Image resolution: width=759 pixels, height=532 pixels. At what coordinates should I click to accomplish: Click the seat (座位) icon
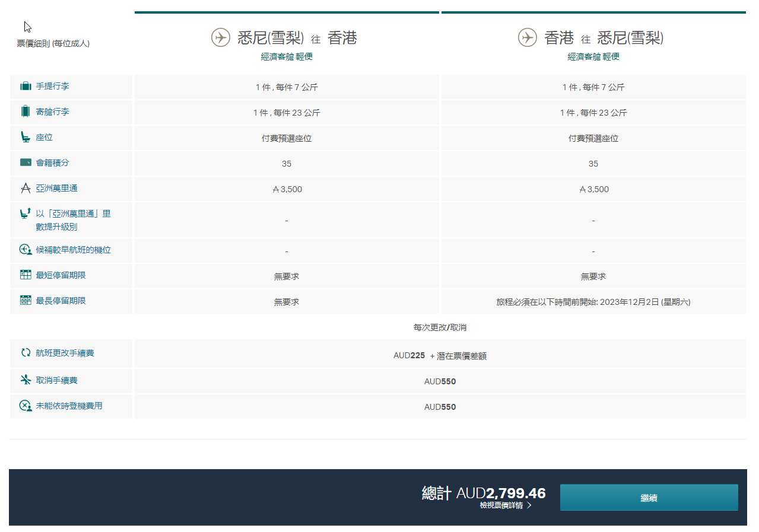[26, 137]
